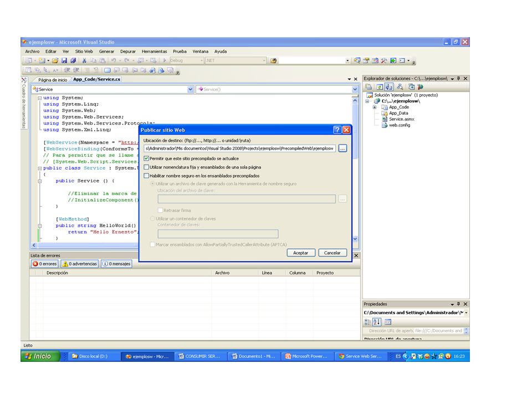Select 'Utilizar un archivo de clave generado' radio
The height and width of the screenshot is (399, 532).
153,183
